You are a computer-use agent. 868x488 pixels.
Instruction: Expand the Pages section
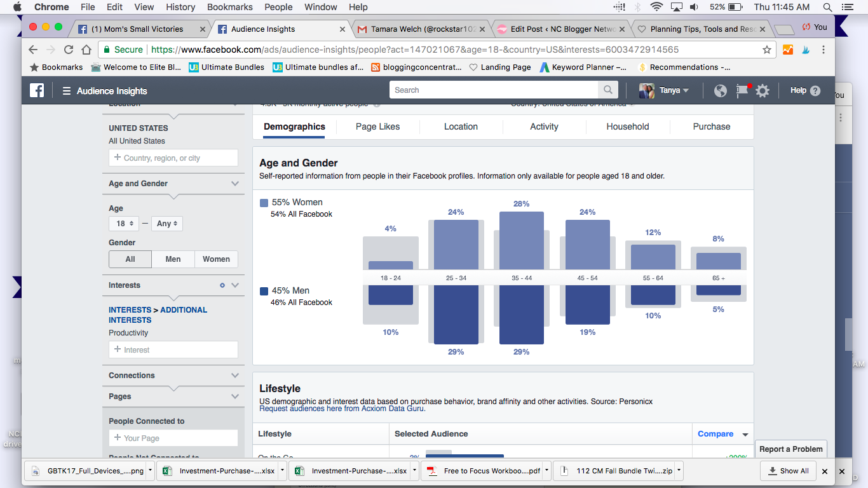click(x=235, y=396)
